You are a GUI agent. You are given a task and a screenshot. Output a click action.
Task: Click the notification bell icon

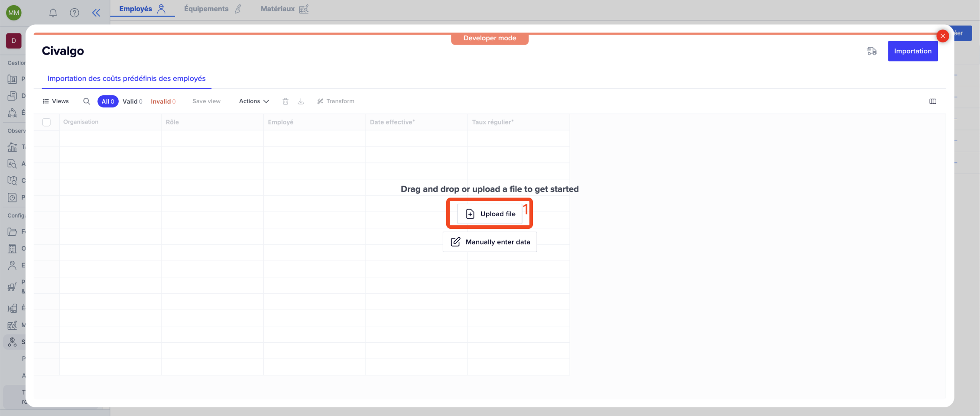[x=53, y=13]
